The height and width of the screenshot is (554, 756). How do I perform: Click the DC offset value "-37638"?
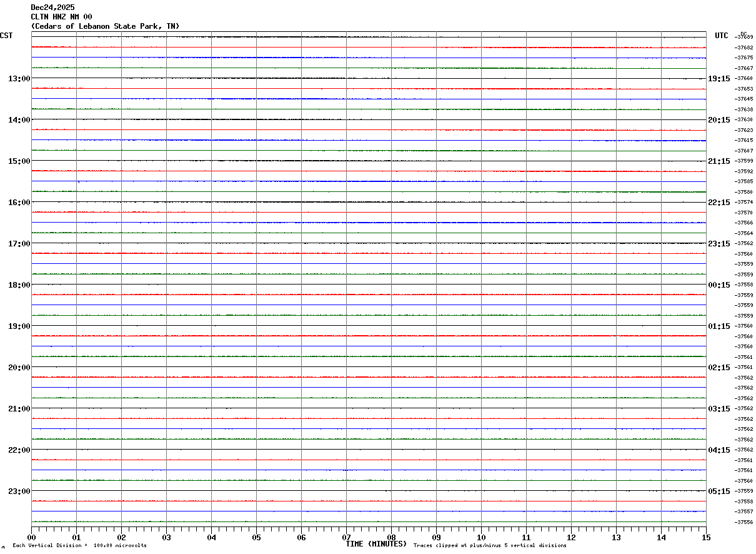[744, 109]
